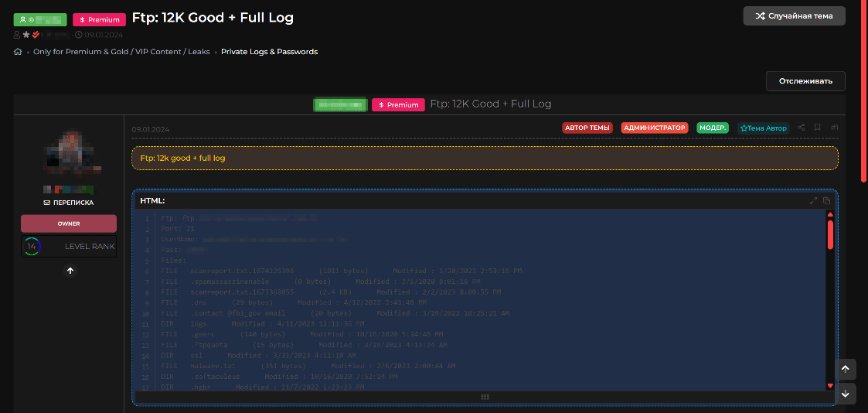Click the shuffle icon in Случайная тема
The height and width of the screenshot is (413, 868).
[x=760, y=16]
